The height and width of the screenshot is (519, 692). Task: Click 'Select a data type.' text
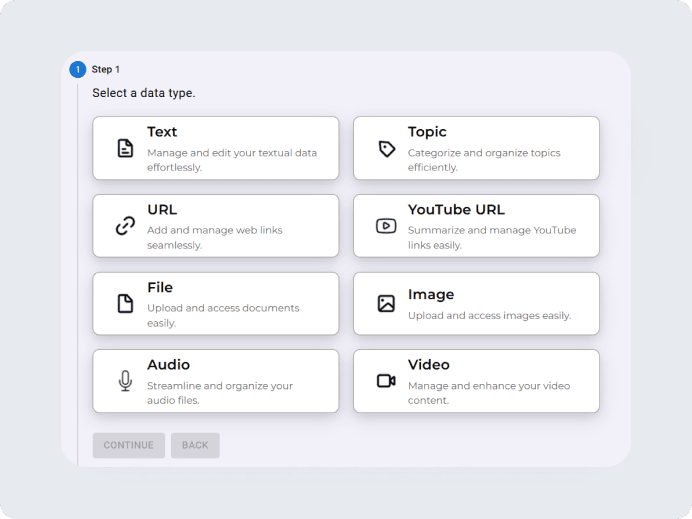[x=143, y=93]
